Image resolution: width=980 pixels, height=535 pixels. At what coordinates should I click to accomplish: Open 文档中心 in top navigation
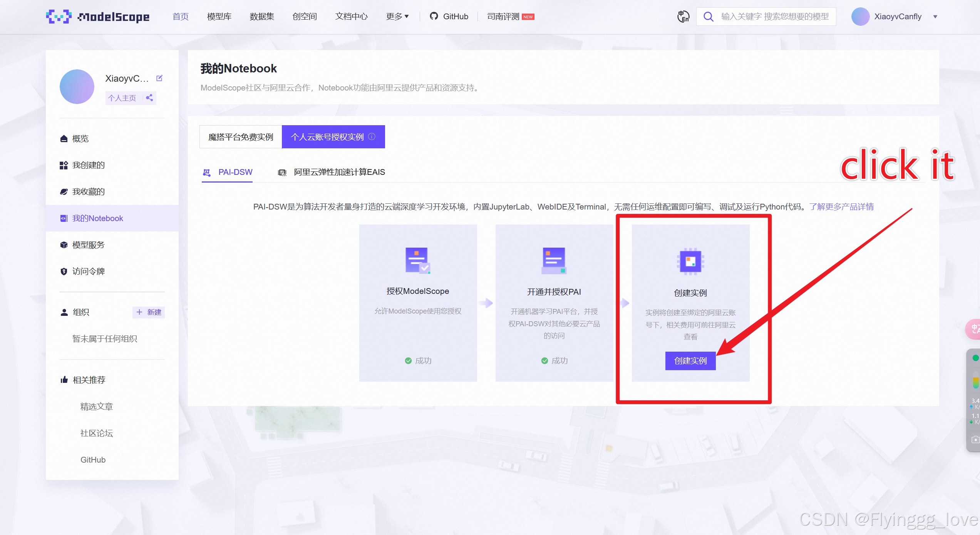tap(351, 16)
